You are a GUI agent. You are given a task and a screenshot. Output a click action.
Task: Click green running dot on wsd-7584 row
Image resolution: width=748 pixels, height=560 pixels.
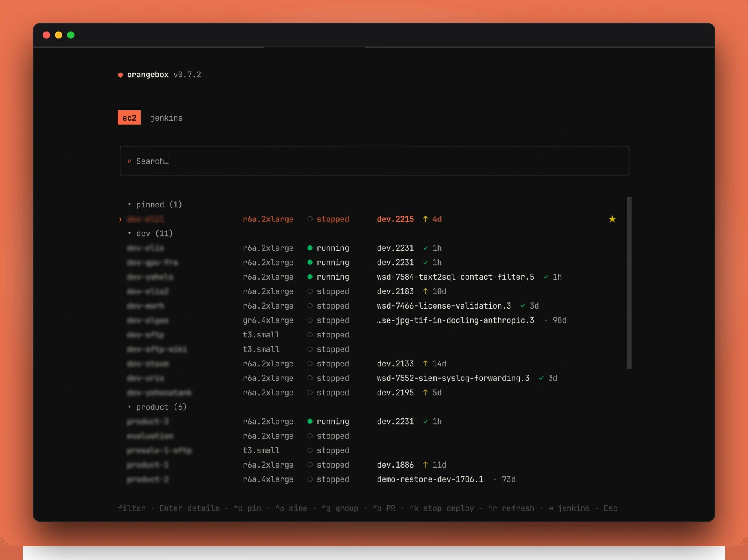[310, 277]
